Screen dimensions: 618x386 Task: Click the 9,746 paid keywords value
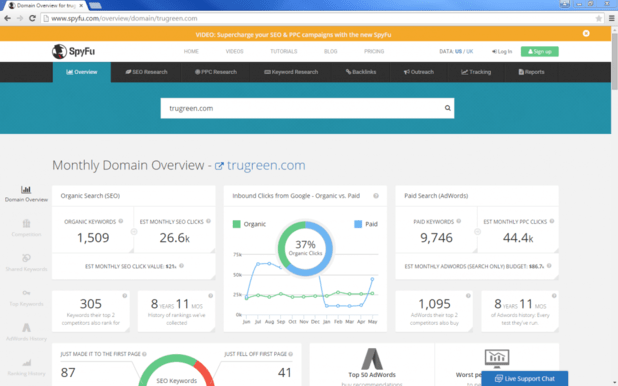click(x=436, y=238)
